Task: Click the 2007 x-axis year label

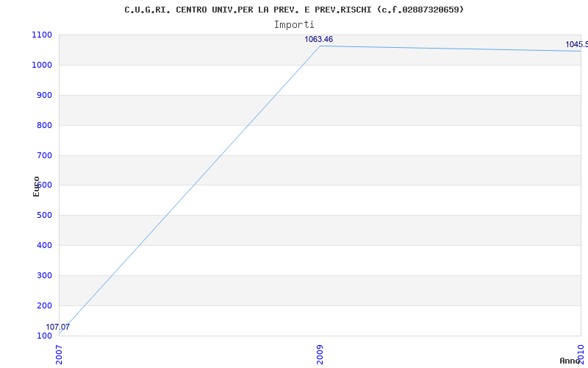Action: point(59,355)
